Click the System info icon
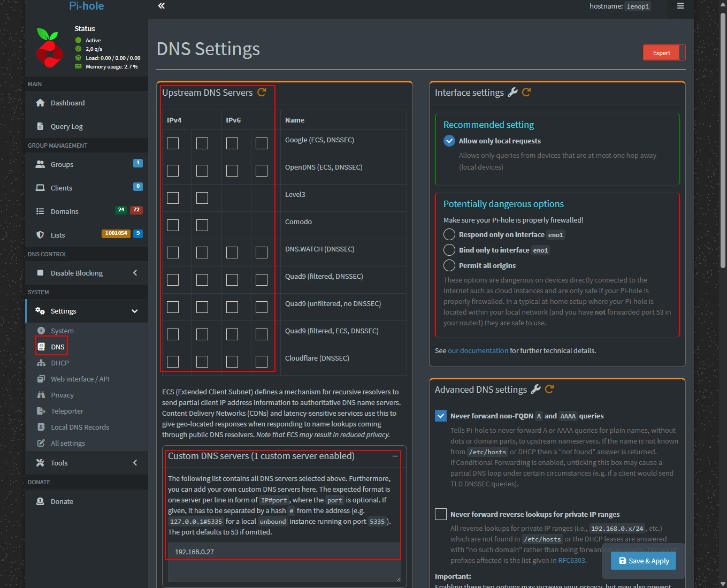Image resolution: width=727 pixels, height=588 pixels. (x=41, y=331)
